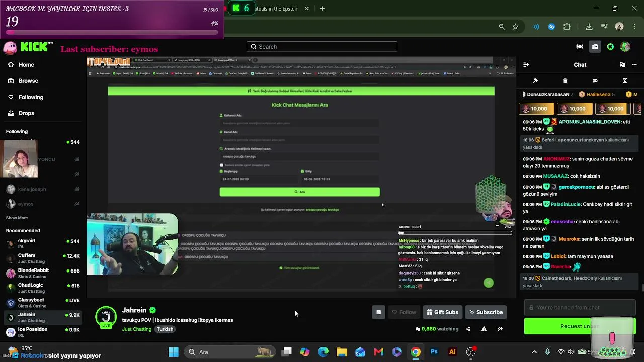Open Chrome downloads

589,27
